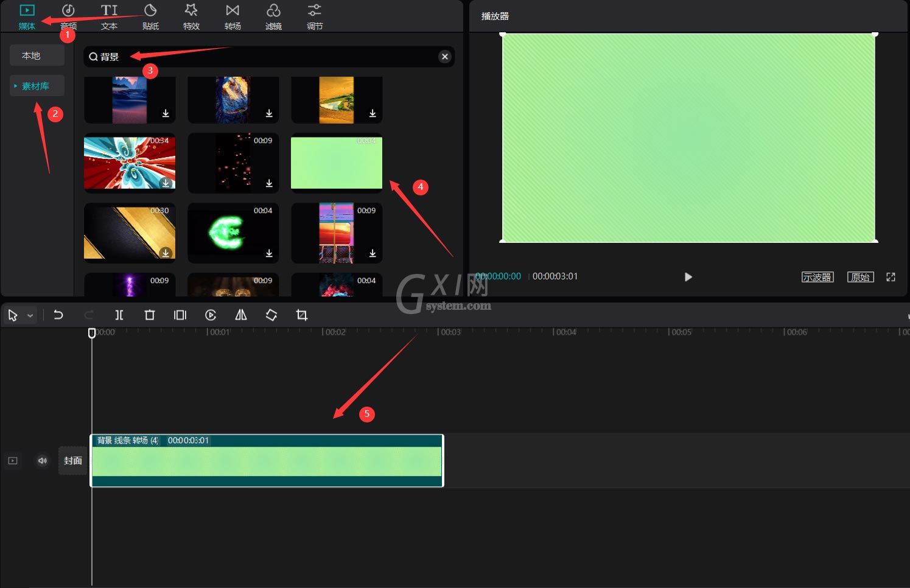Click the rotate tool

(271, 315)
